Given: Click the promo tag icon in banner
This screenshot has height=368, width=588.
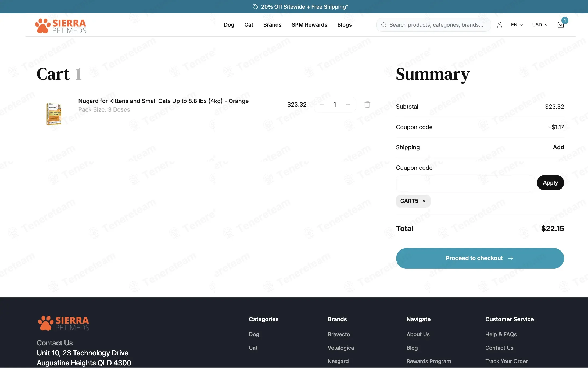Looking at the screenshot, I should pos(255,7).
